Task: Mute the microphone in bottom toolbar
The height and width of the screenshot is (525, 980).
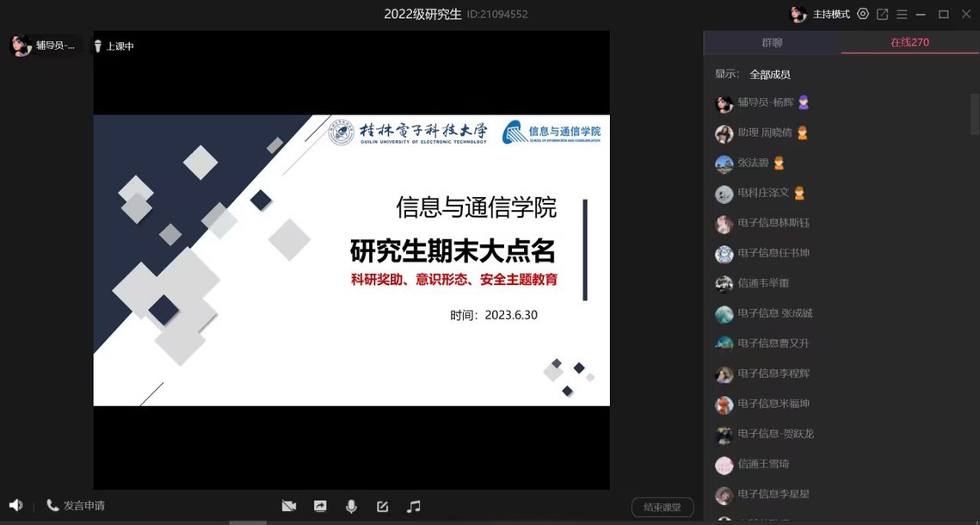Action: [351, 506]
